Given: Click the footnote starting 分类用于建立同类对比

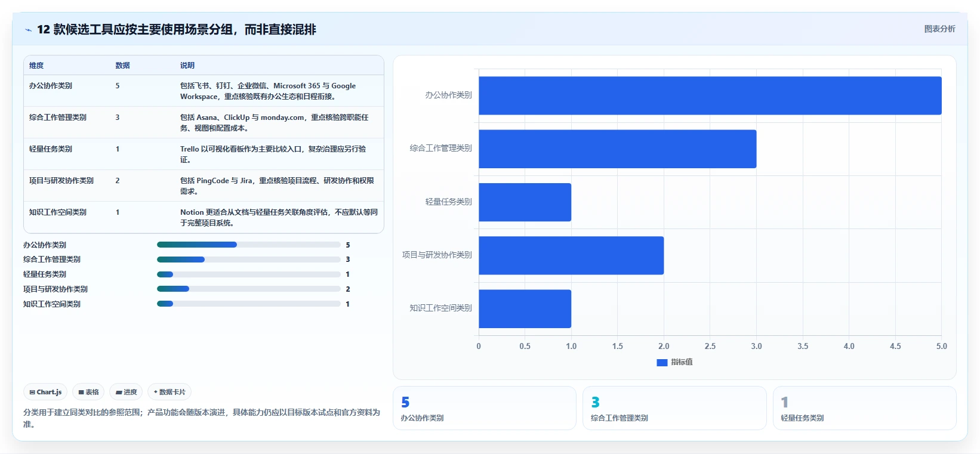Looking at the screenshot, I should [x=202, y=418].
